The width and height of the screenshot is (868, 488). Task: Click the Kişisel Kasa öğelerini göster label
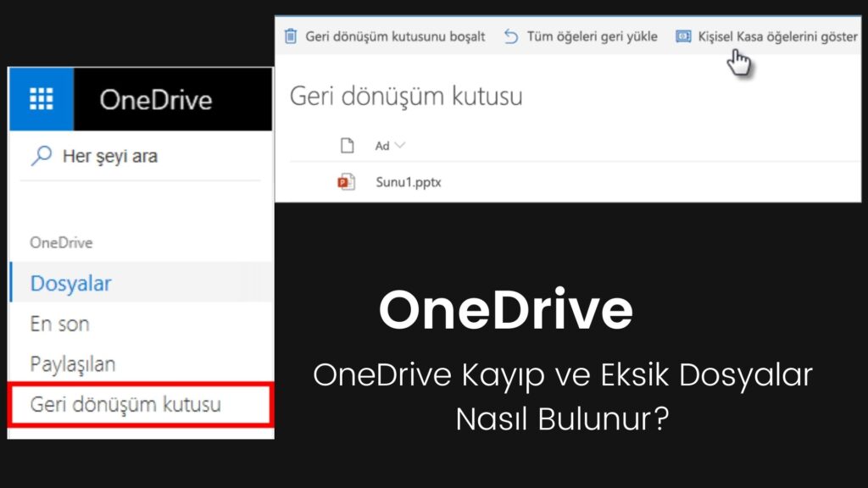pos(780,36)
